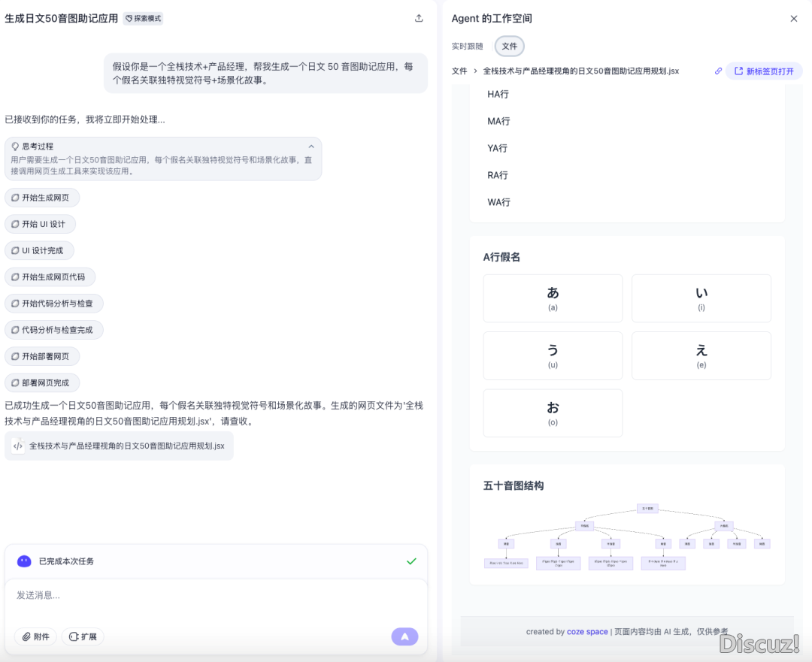Image resolution: width=812 pixels, height=662 pixels.
Task: Click the step icon beside 开始生成网页
Action: (x=15, y=198)
